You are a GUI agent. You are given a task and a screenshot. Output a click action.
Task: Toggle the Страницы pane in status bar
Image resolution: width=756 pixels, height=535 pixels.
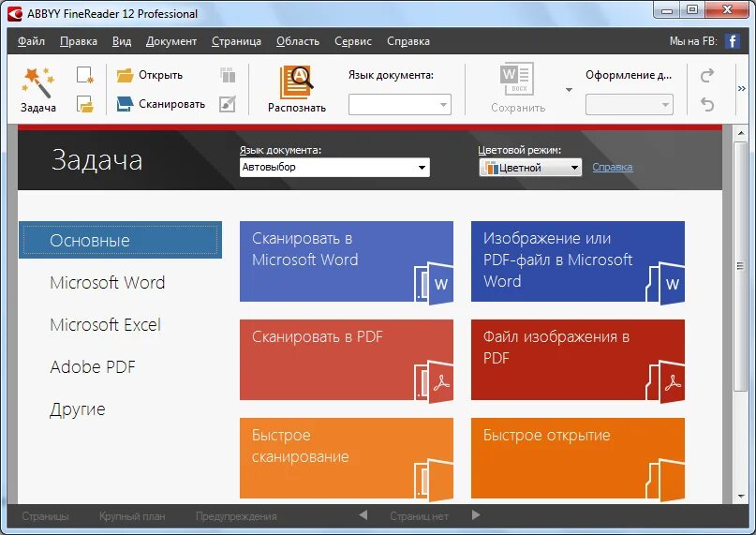45,516
